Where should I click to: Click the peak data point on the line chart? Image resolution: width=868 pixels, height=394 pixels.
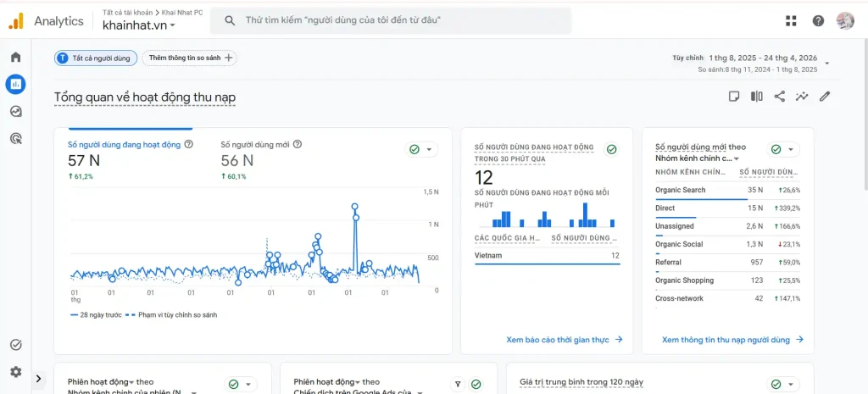coord(354,207)
